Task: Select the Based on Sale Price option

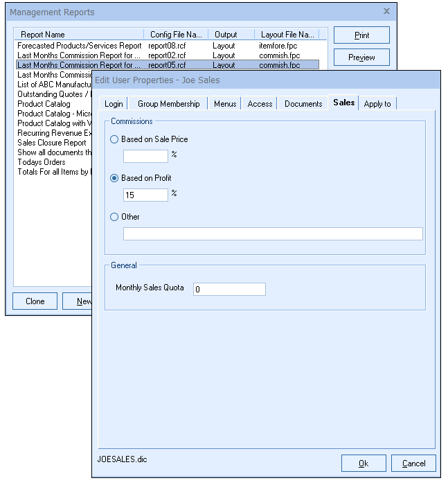Action: click(115, 139)
